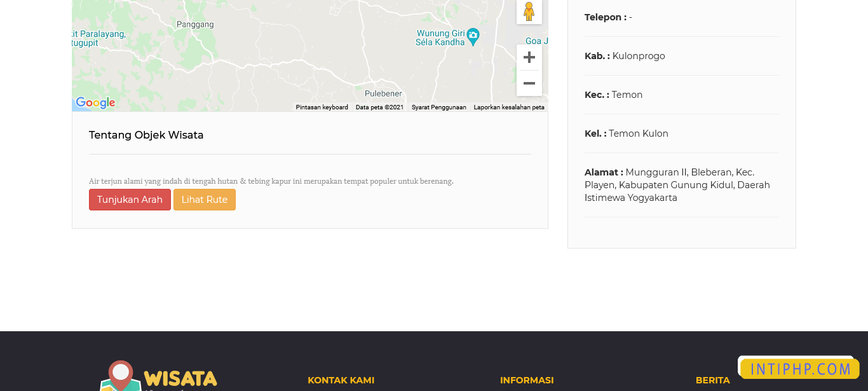
Task: Click the Kulonprogo kabupaten value
Action: [x=638, y=55]
